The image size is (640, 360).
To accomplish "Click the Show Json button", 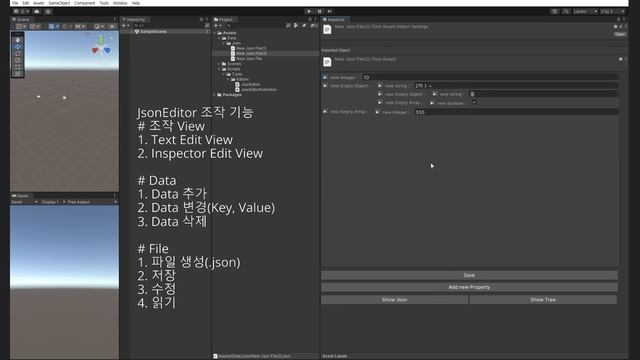I will pyautogui.click(x=394, y=300).
